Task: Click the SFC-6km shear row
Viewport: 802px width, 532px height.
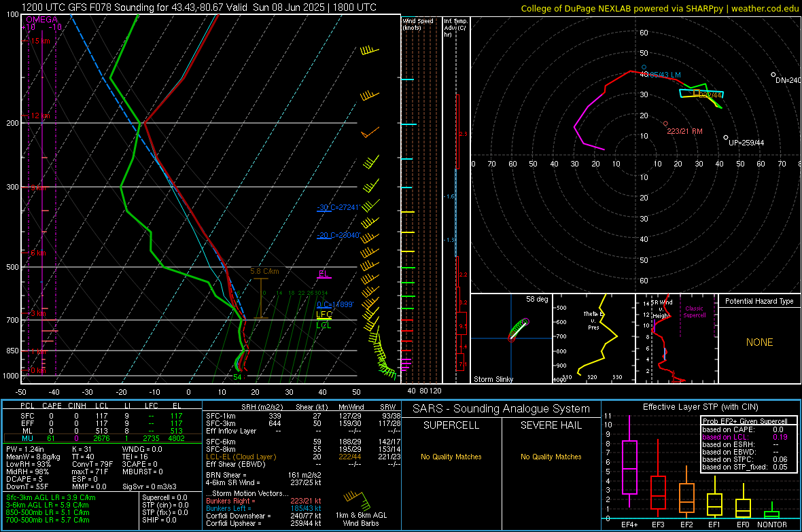Action: (x=303, y=442)
